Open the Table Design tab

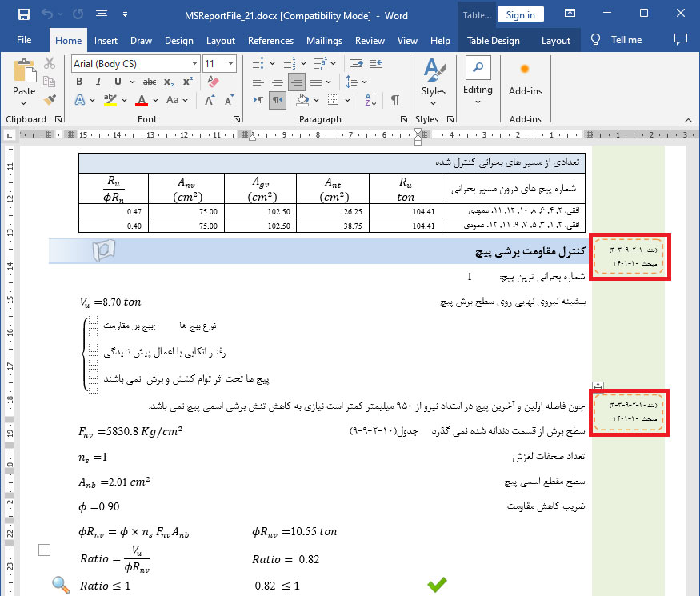pos(493,40)
